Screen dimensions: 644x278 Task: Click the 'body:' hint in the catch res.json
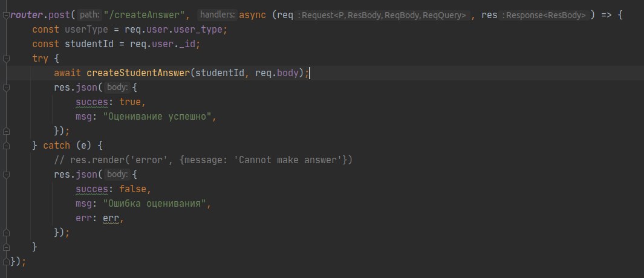(117, 174)
